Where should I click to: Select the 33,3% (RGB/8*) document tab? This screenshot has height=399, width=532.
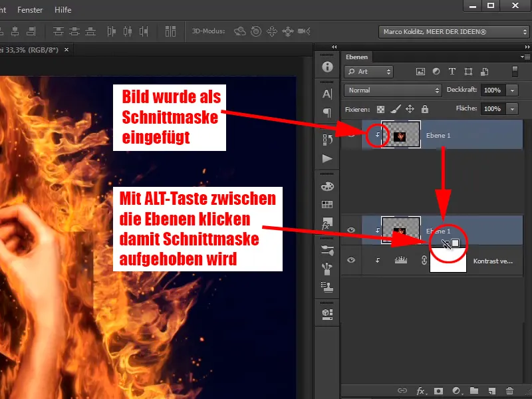pyautogui.click(x=30, y=50)
